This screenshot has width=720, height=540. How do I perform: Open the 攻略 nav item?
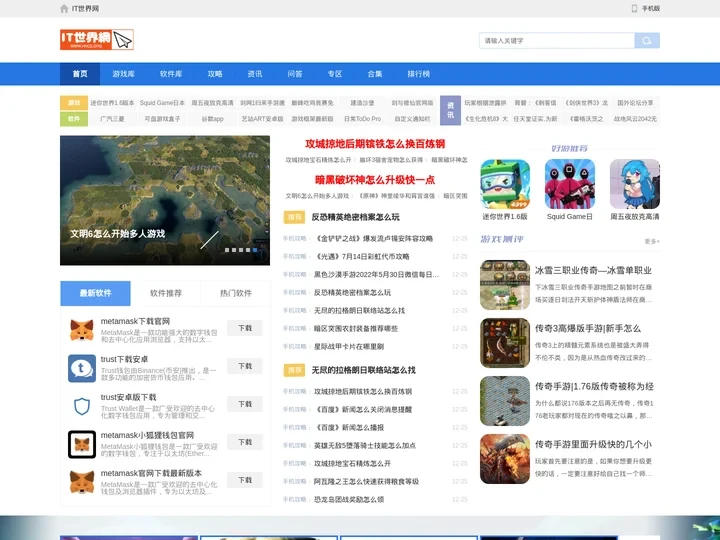[215, 74]
